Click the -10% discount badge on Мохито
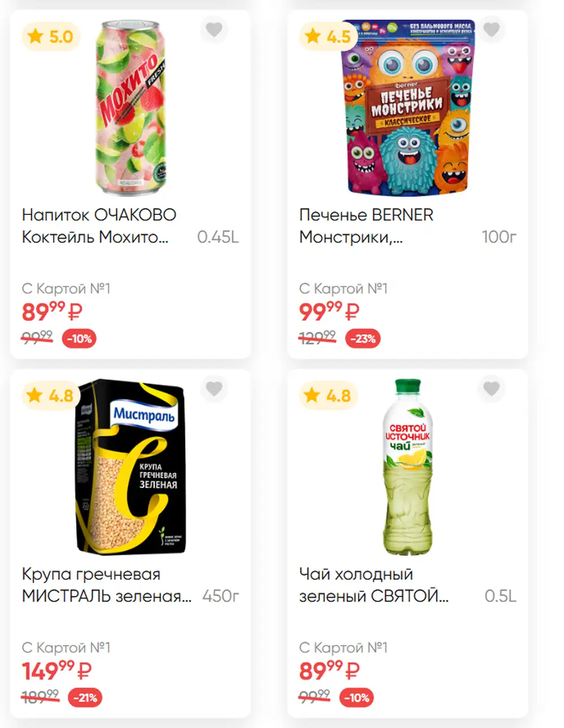Screen dimensions: 564x728 pos(79,339)
